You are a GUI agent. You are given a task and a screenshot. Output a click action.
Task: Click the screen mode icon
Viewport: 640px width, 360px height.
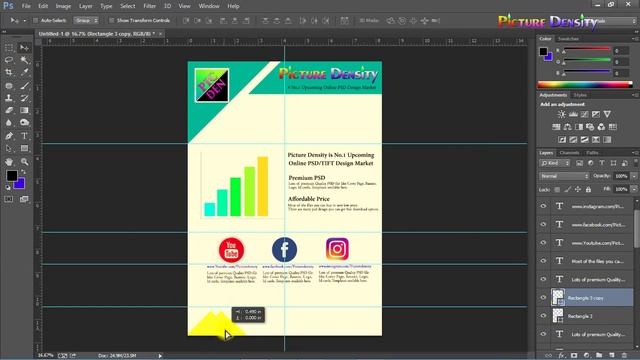pyautogui.click(x=24, y=199)
